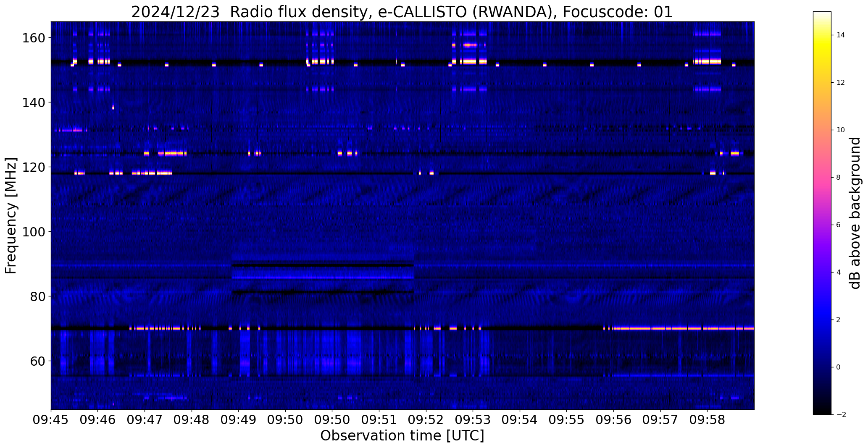
Task: Click the 09:53 time tick label
Action: 473,420
